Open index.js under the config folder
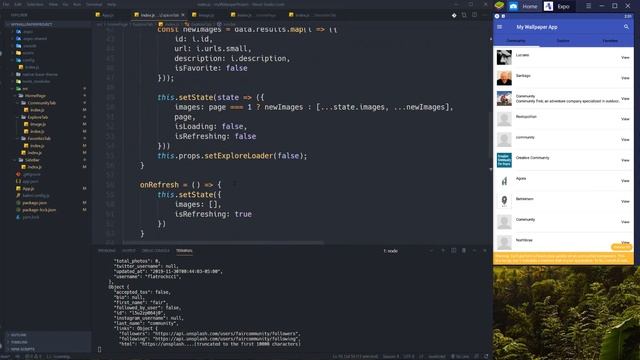This screenshot has height=360, width=640. (x=32, y=67)
